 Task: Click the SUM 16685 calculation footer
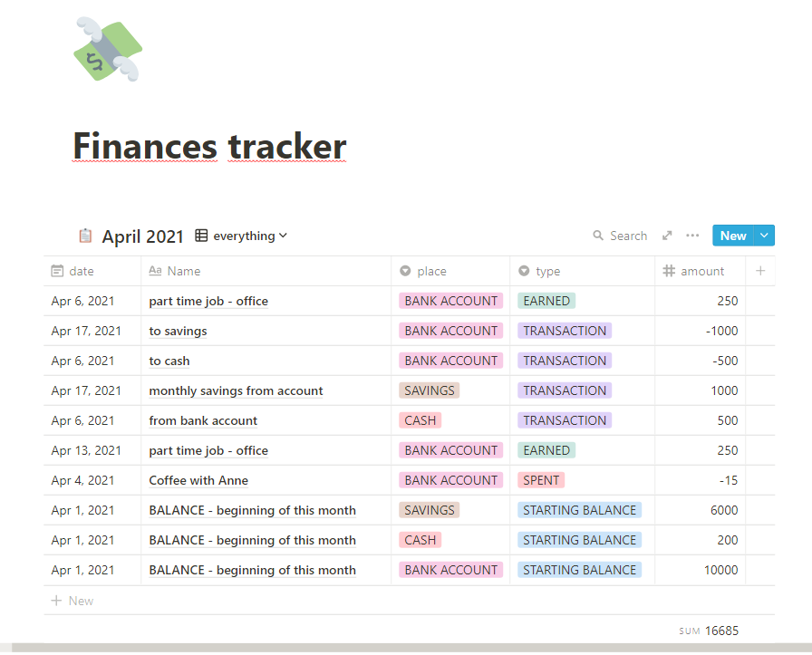710,631
